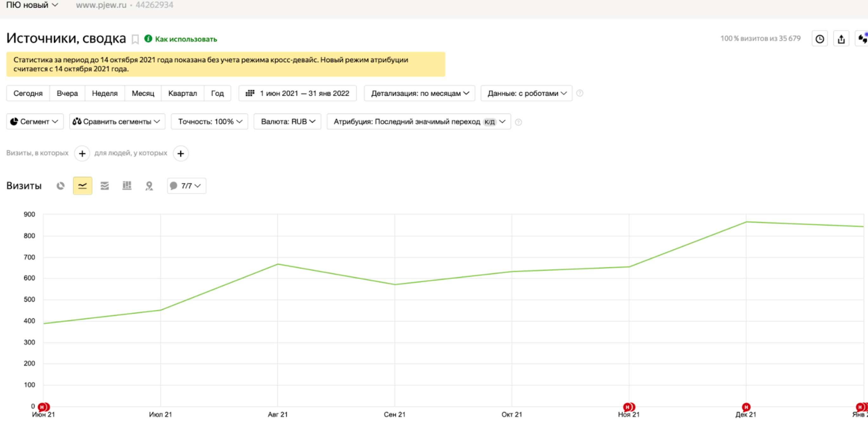Toggle the active line chart view
Viewport: 868px width, 433px height.
point(82,186)
